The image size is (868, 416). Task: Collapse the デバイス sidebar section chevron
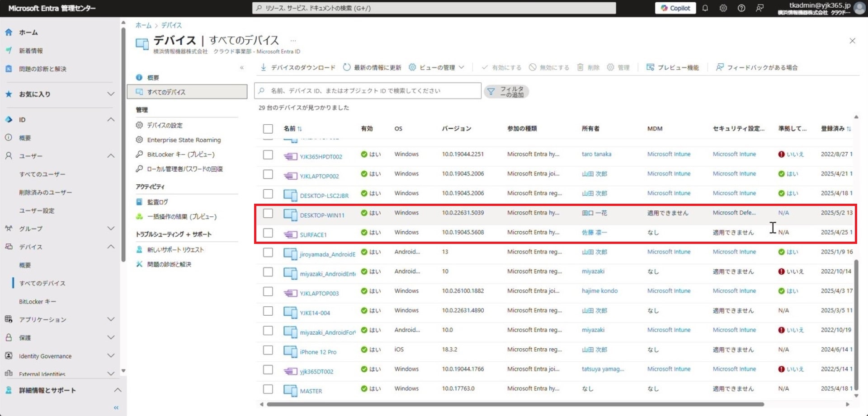pyautogui.click(x=111, y=247)
